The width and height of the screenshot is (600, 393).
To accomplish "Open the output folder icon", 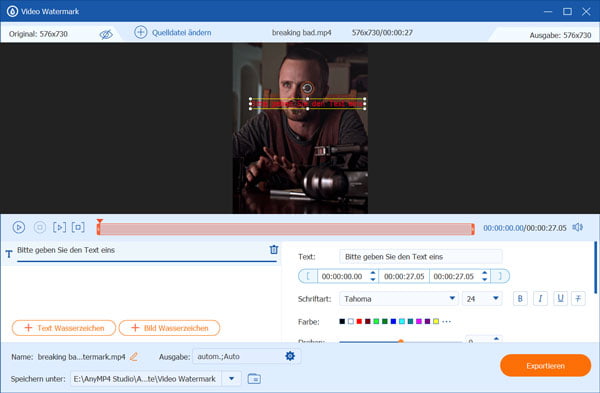I will [x=254, y=379].
